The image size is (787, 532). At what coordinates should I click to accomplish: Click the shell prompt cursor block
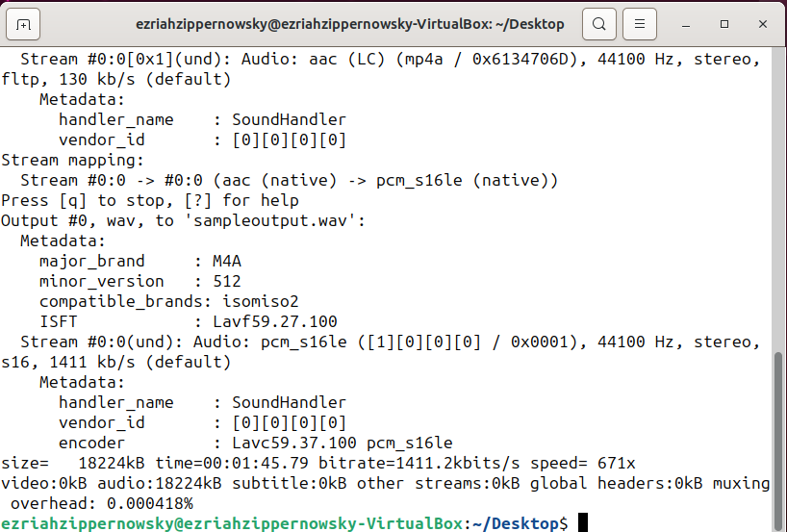tap(583, 522)
